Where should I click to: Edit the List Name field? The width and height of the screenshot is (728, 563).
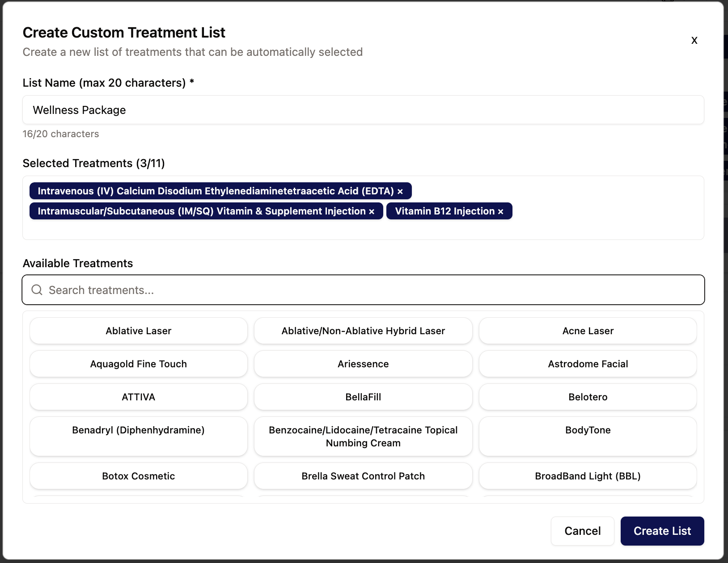[x=363, y=110]
